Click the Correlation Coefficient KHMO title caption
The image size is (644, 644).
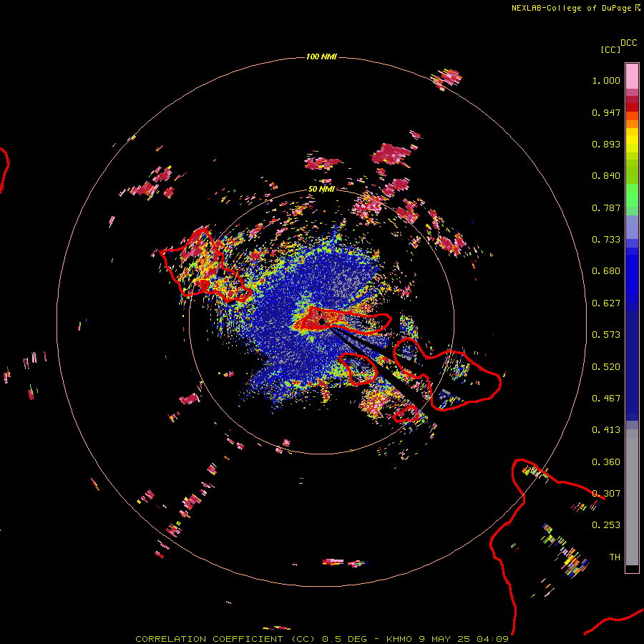point(322,639)
